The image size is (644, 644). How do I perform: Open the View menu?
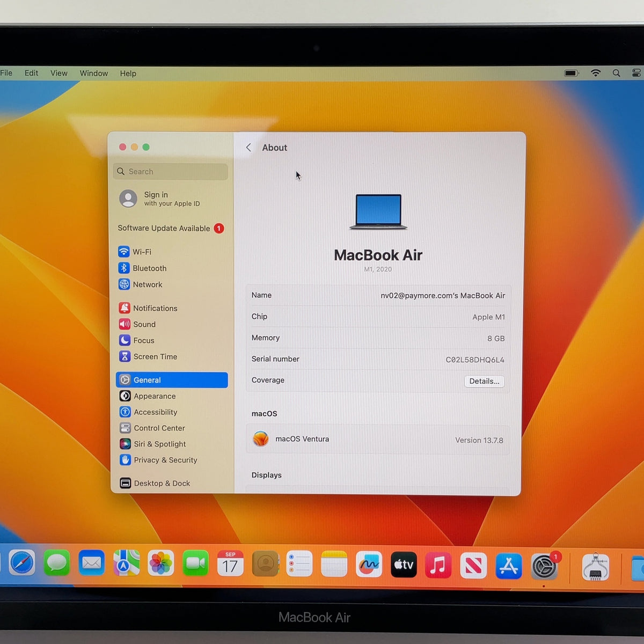(x=59, y=73)
